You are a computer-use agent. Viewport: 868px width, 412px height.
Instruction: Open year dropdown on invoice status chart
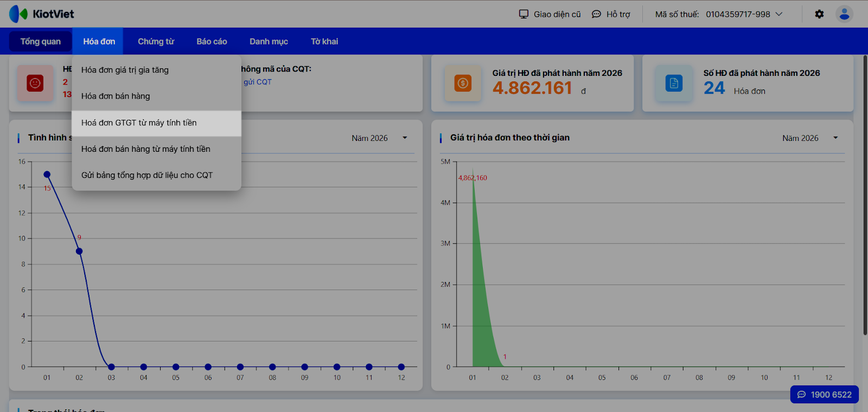tap(405, 138)
